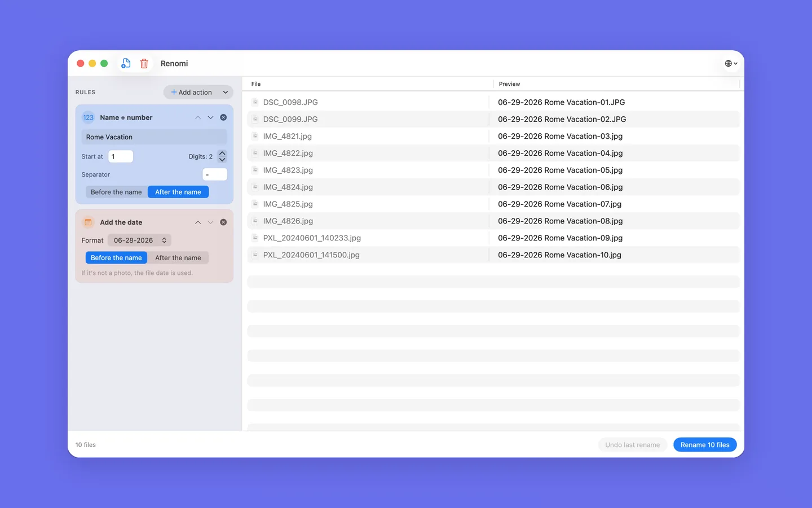The image size is (812, 508).
Task: Click file icon beside PXL_20240601_141500.jpg
Action: [x=255, y=255]
